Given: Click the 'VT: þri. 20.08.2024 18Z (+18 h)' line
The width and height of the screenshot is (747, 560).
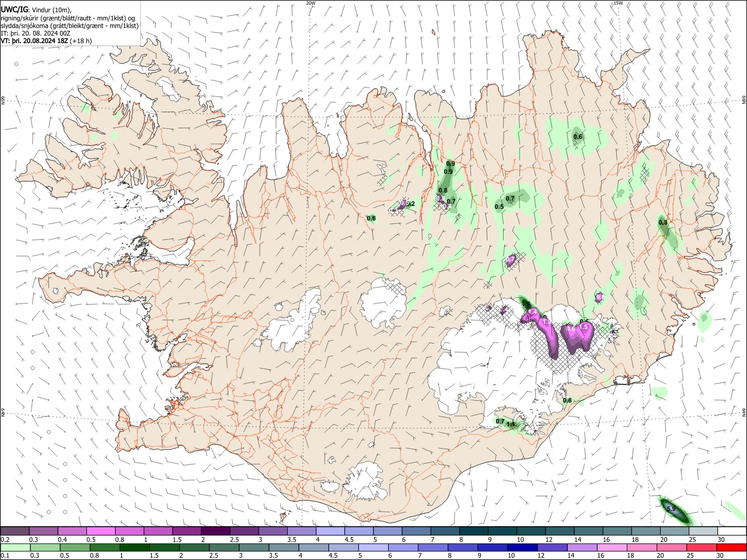Looking at the screenshot, I should coord(46,41).
